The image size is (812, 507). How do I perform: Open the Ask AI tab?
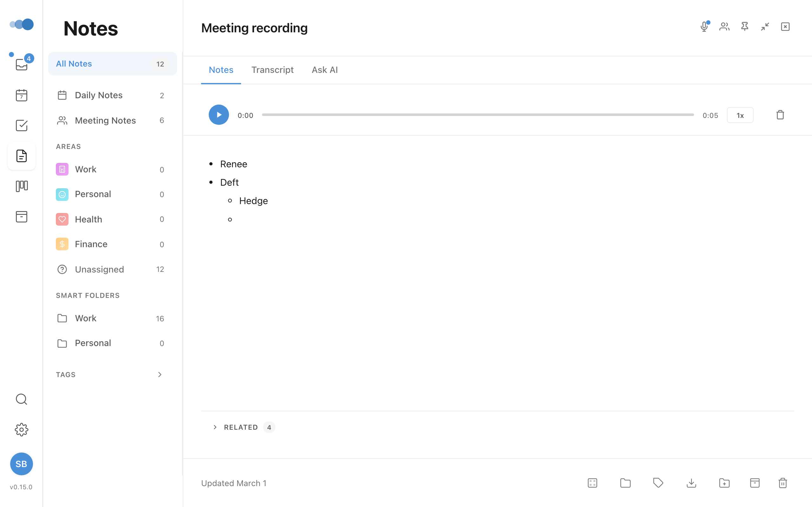(x=324, y=70)
